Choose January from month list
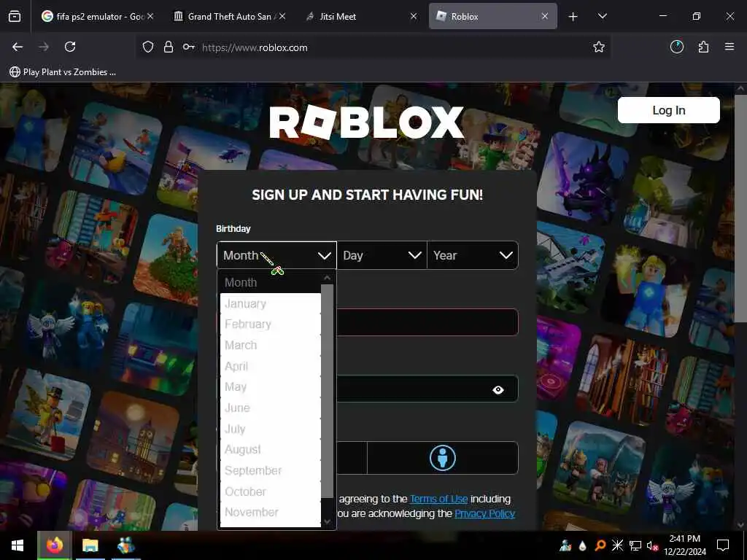This screenshot has width=747, height=560. coord(270,303)
